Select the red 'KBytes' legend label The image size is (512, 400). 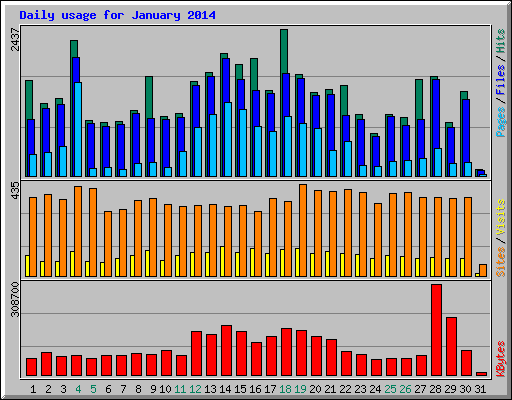(x=501, y=359)
